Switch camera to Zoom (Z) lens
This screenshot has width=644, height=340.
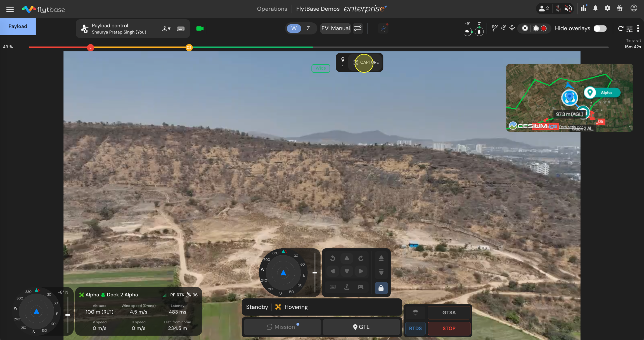(308, 29)
